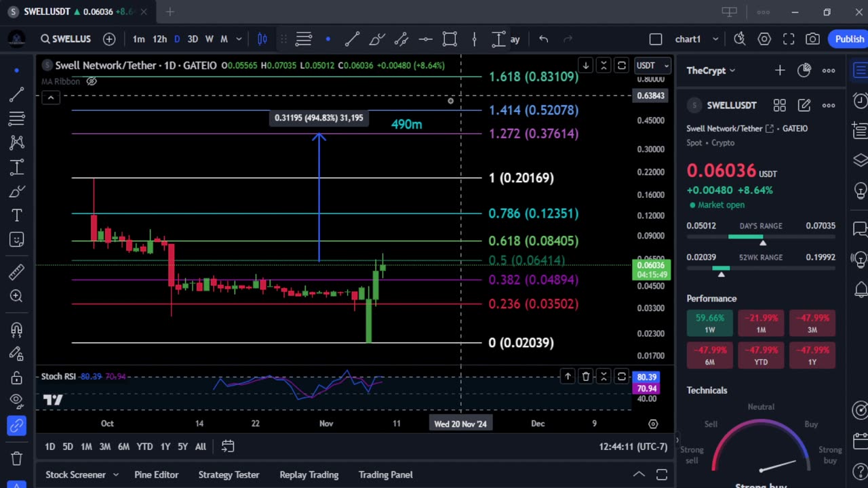The width and height of the screenshot is (868, 488).
Task: Collapse the indicator legend chevron
Action: 50,98
